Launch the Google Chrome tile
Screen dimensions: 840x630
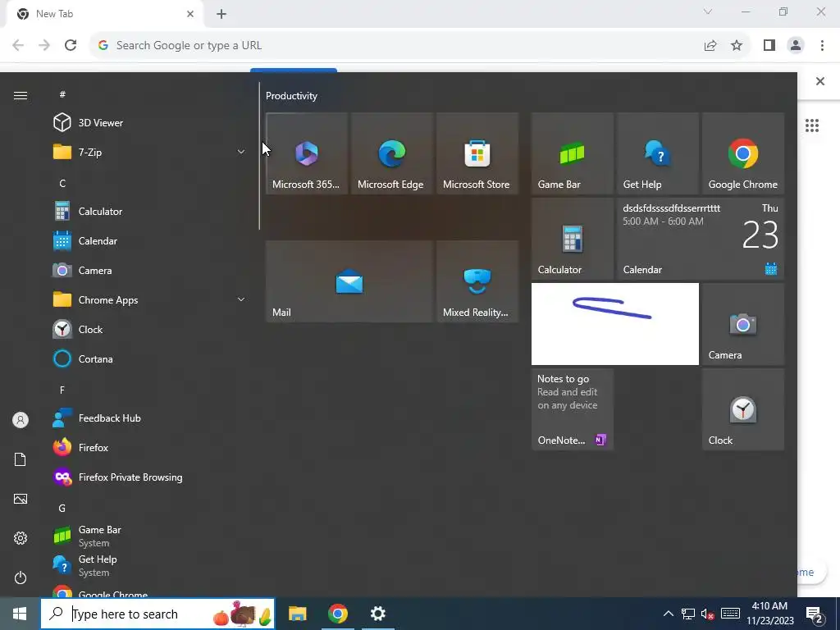(743, 153)
